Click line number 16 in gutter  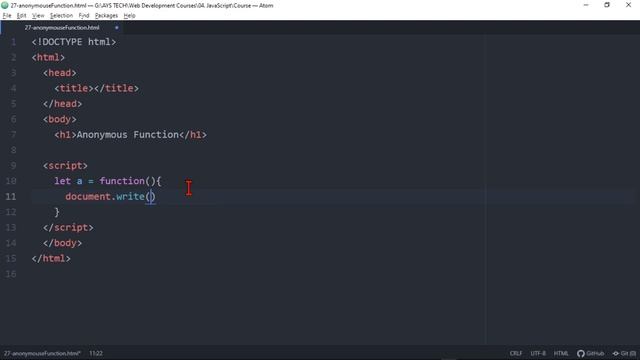pyautogui.click(x=11, y=274)
